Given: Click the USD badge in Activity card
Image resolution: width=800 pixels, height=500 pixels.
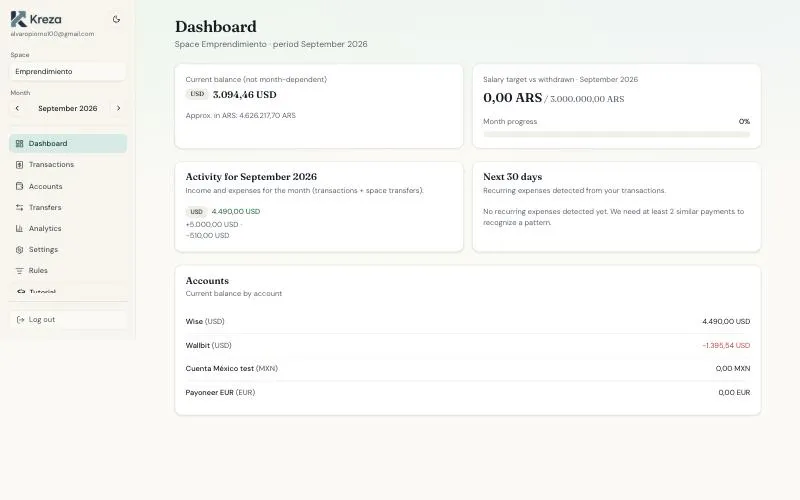Looking at the screenshot, I should click(x=196, y=211).
